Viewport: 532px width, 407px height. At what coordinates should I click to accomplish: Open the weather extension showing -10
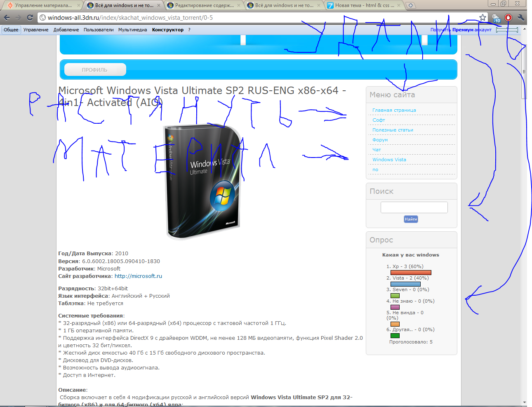click(x=496, y=18)
